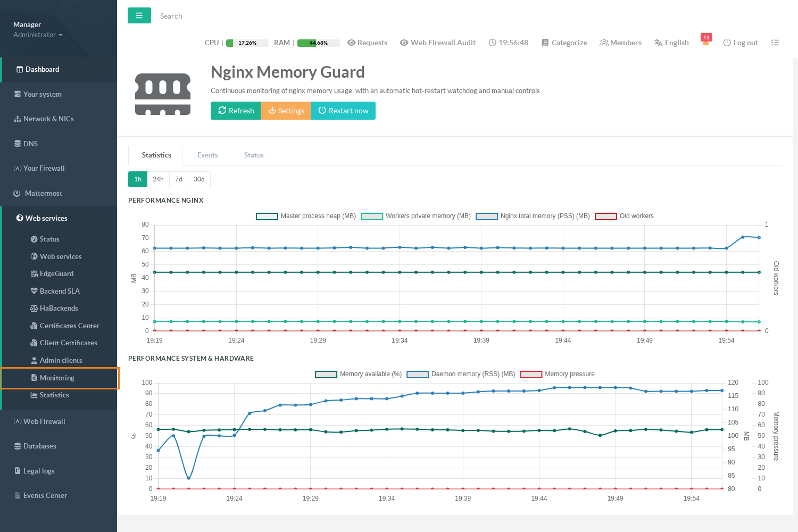Viewport: 798px width, 532px height.
Task: Click the Mattermost icon in sidebar
Action: (17, 193)
